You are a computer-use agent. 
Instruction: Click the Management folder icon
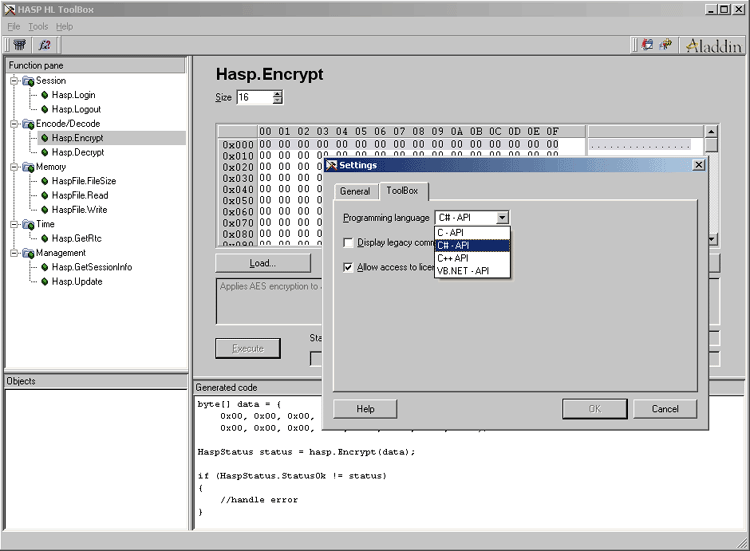[x=28, y=253]
